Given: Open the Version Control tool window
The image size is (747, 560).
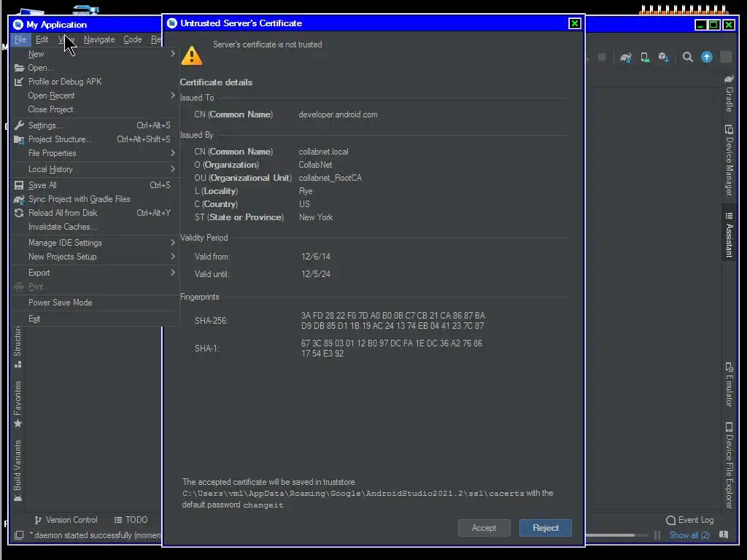Looking at the screenshot, I should tap(66, 520).
